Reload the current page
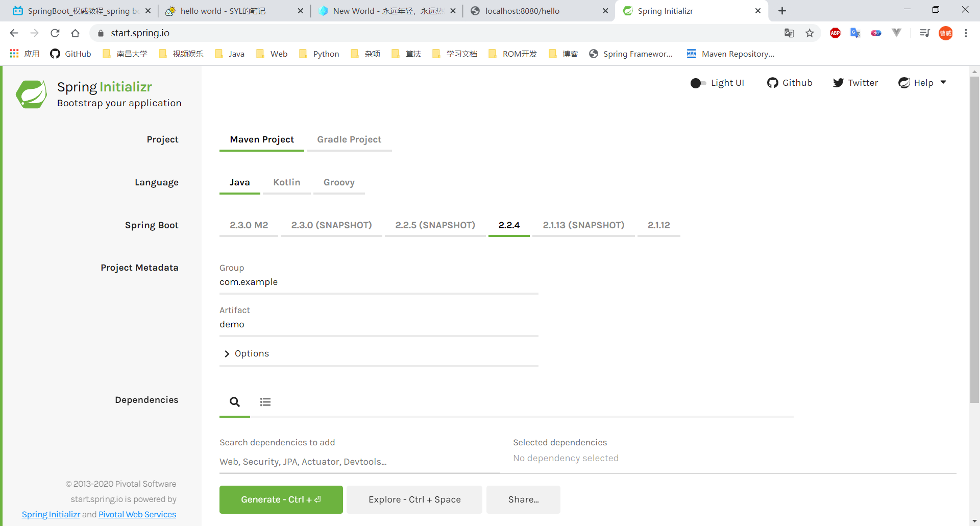 (x=55, y=33)
